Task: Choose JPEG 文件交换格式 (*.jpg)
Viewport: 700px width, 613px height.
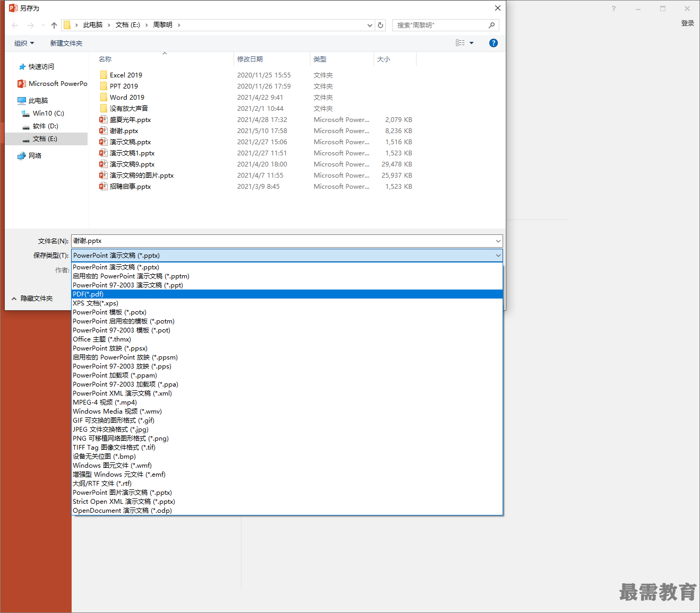Action: click(x=287, y=429)
